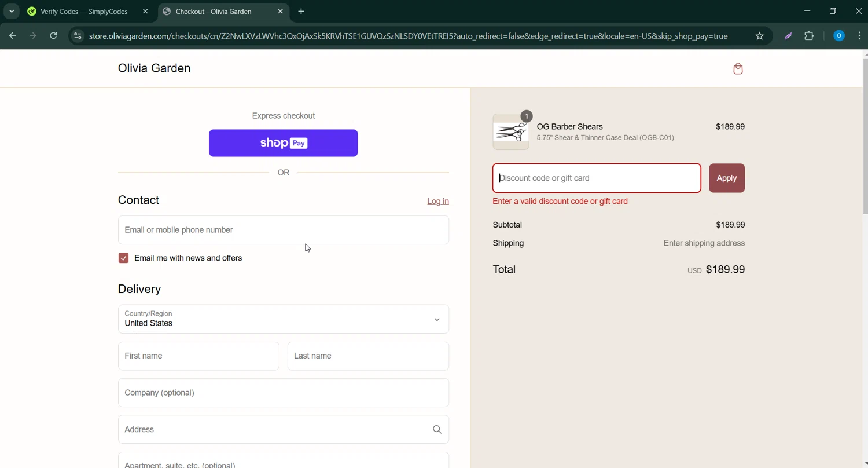Focus the discount code or gift card field

coord(597,178)
